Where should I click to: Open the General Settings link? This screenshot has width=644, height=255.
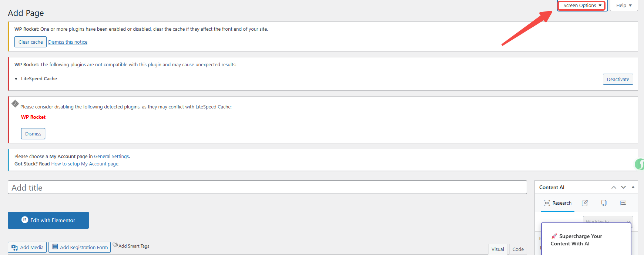coord(111,157)
